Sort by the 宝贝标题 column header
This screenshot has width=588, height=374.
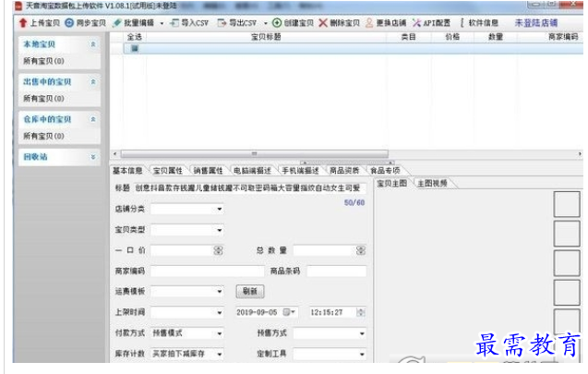pos(266,37)
